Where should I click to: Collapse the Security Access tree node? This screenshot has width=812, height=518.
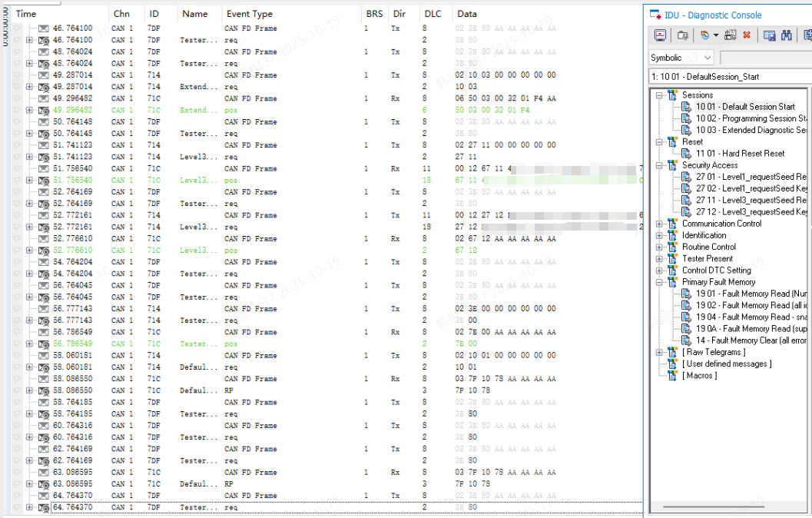point(659,165)
